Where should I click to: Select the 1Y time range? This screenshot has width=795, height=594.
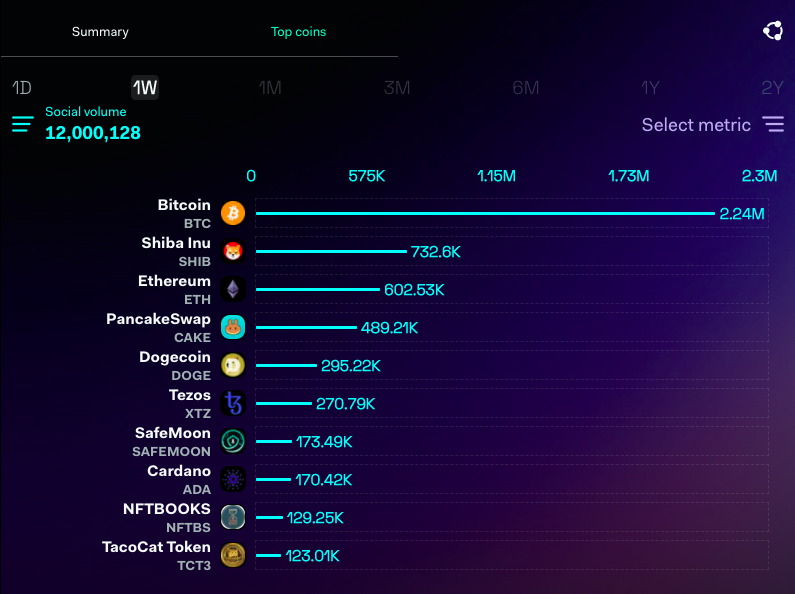point(650,88)
